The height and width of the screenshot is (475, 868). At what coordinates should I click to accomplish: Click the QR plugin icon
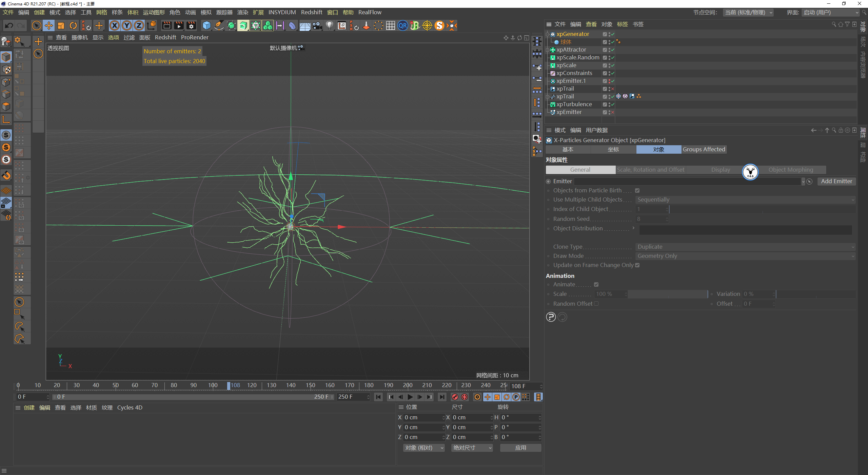pyautogui.click(x=402, y=25)
